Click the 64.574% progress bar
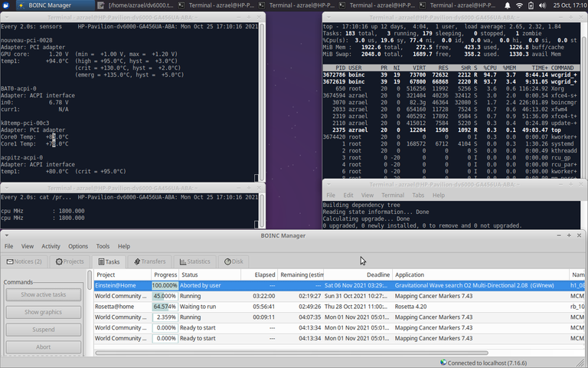 165,307
